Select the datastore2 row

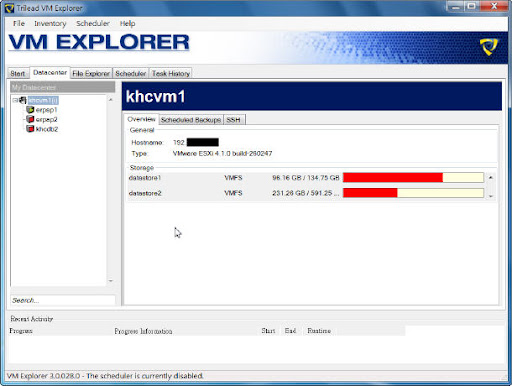307,193
